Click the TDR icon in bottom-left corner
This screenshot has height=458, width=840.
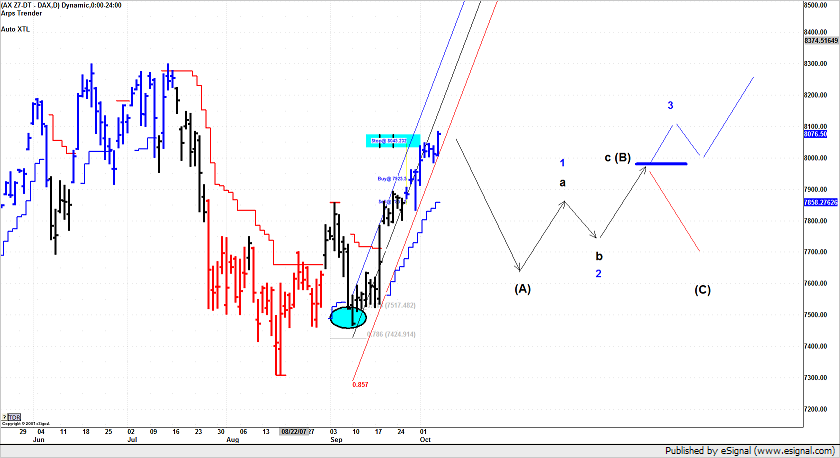12,416
